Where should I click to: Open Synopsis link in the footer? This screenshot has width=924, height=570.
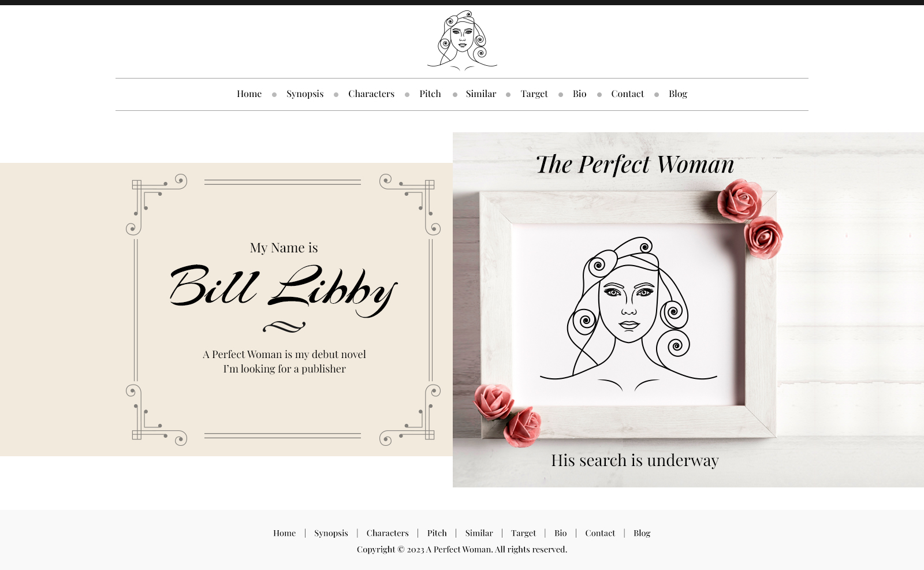coord(331,534)
